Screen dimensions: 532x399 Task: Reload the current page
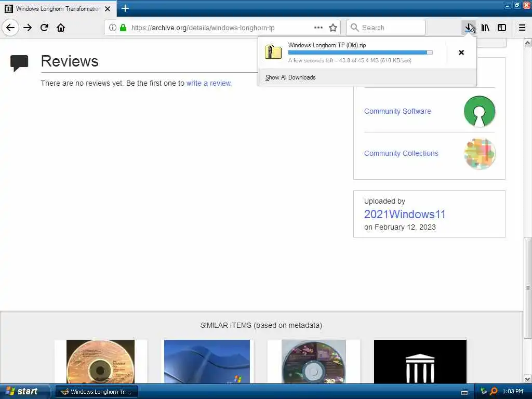[x=44, y=28]
